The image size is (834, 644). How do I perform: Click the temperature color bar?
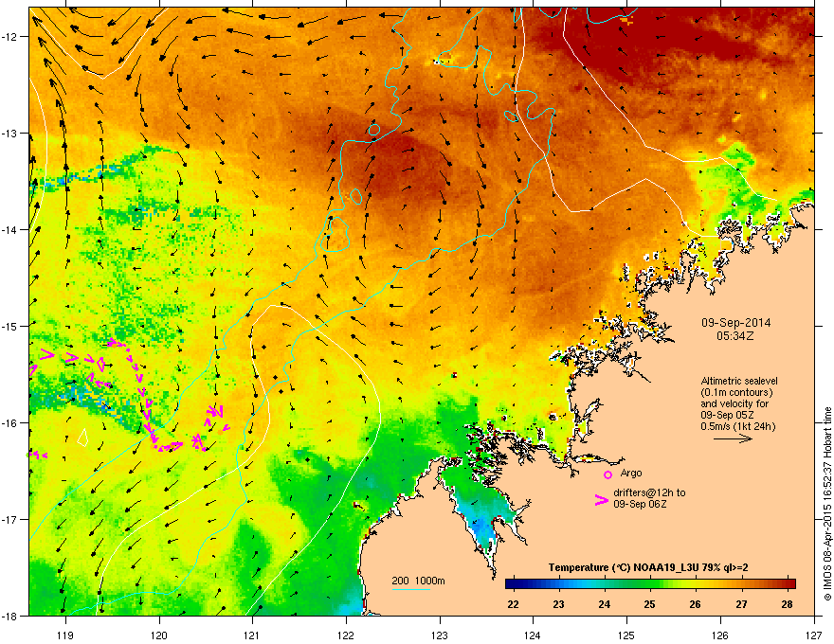tap(650, 584)
